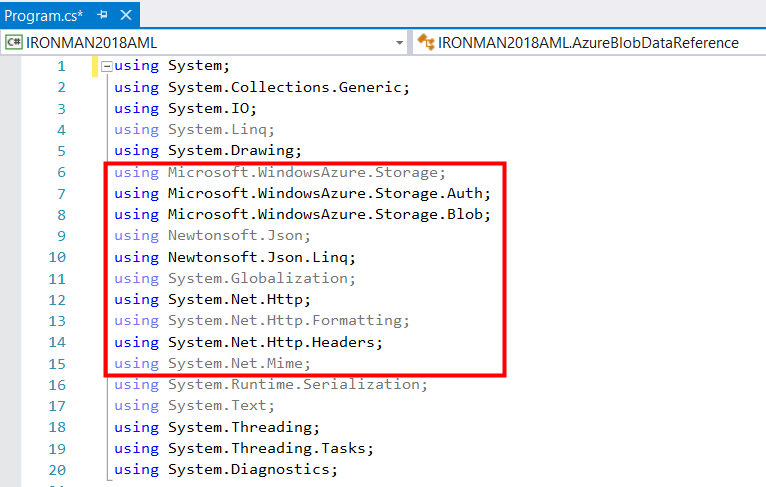Click the C# project icon in navigation bar

[x=14, y=42]
